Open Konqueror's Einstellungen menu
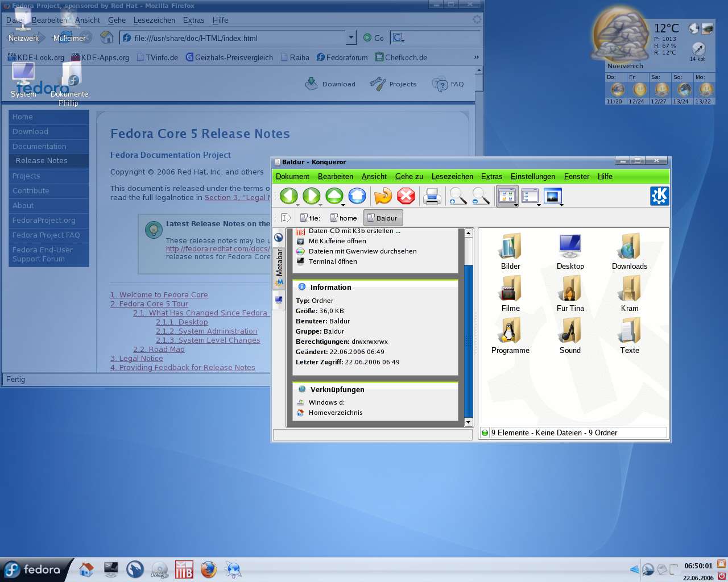Screen dimensions: 728x582 coord(533,176)
